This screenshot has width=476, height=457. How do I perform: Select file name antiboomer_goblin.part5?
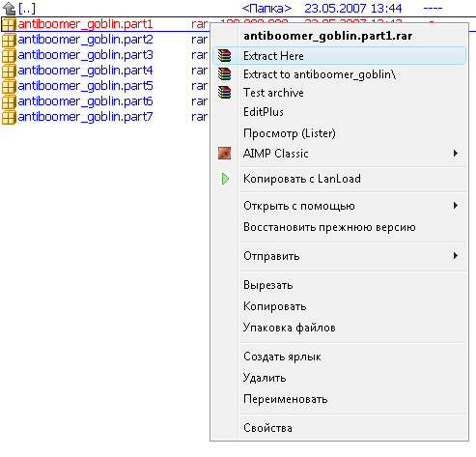coord(85,86)
